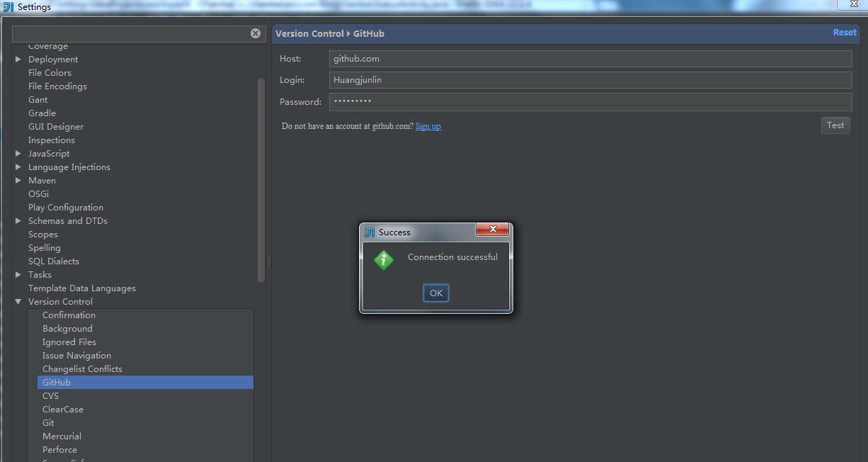The image size is (868, 462).
Task: Click the Tasks label
Action: (x=40, y=275)
